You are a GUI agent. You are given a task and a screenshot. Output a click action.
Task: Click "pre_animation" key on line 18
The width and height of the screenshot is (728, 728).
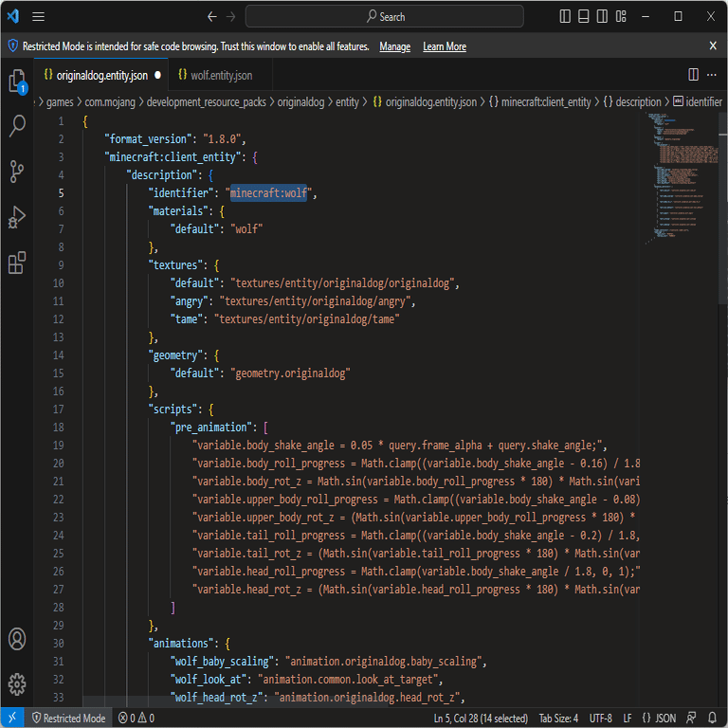coord(213,428)
